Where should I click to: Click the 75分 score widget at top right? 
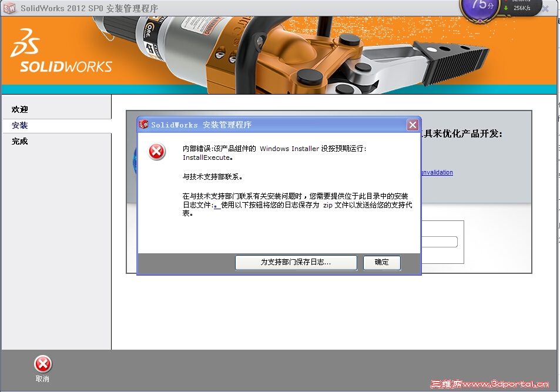pos(481,7)
